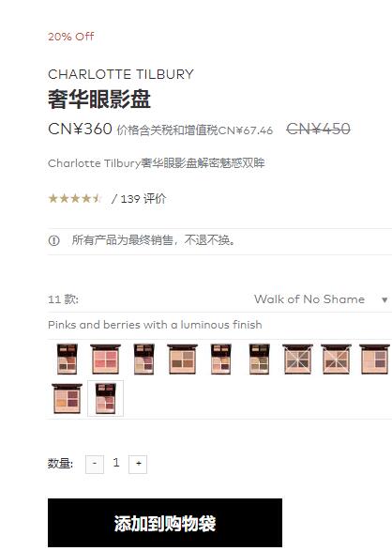
Task: Click the quantity value field showing 1
Action: (x=116, y=463)
